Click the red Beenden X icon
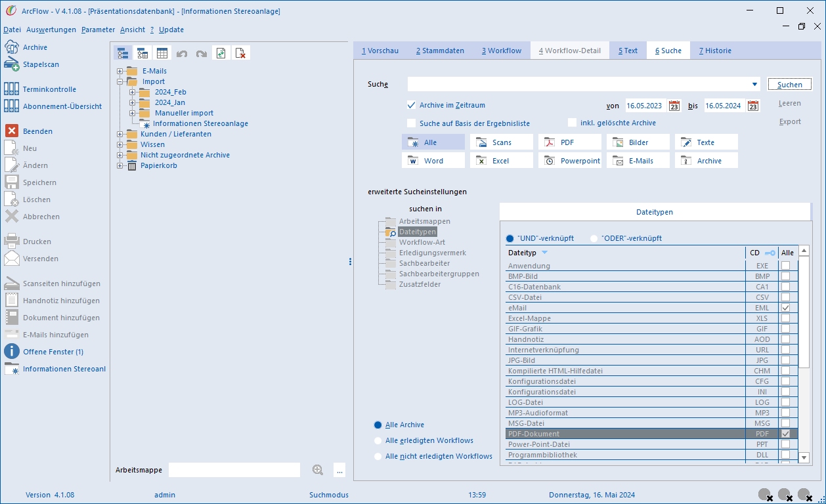The width and height of the screenshot is (826, 504). (12, 131)
